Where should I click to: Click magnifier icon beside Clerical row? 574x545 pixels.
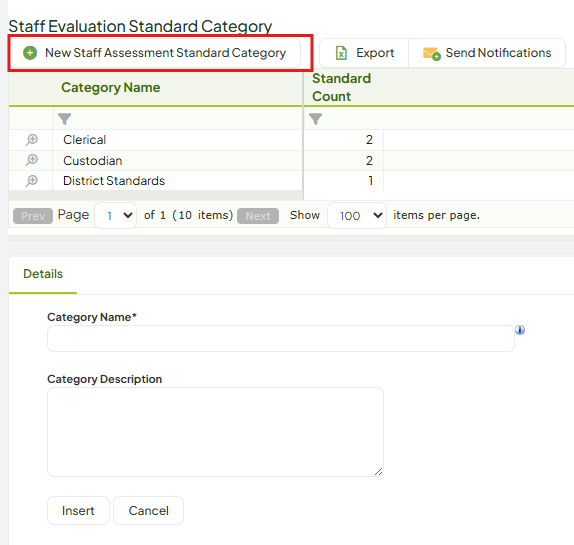pos(32,140)
